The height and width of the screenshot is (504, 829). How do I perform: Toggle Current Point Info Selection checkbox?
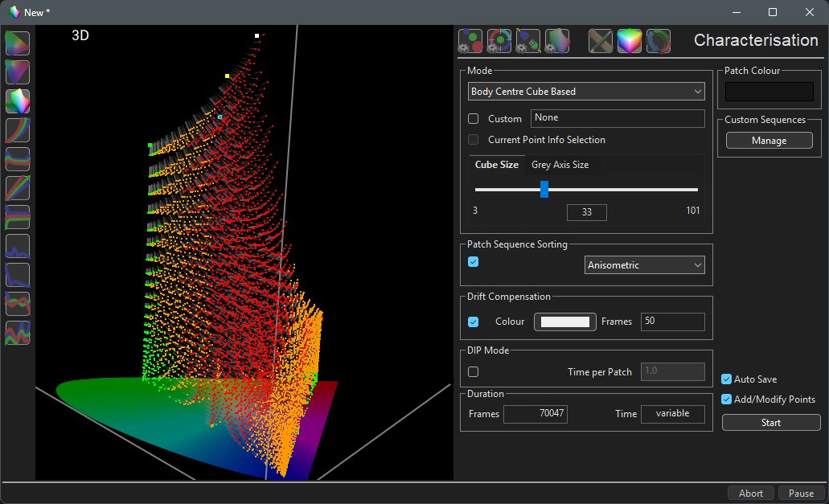point(473,140)
